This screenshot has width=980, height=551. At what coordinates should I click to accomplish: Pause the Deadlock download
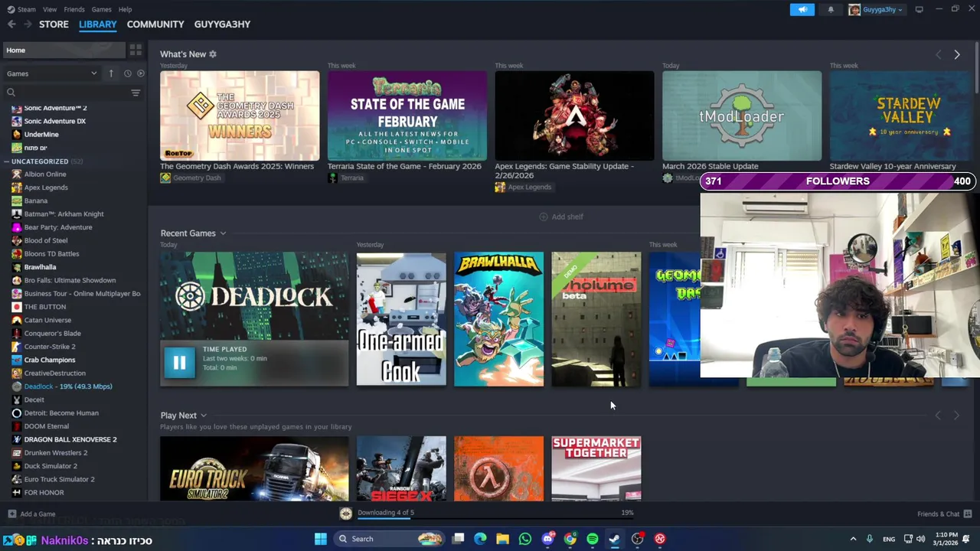[179, 363]
